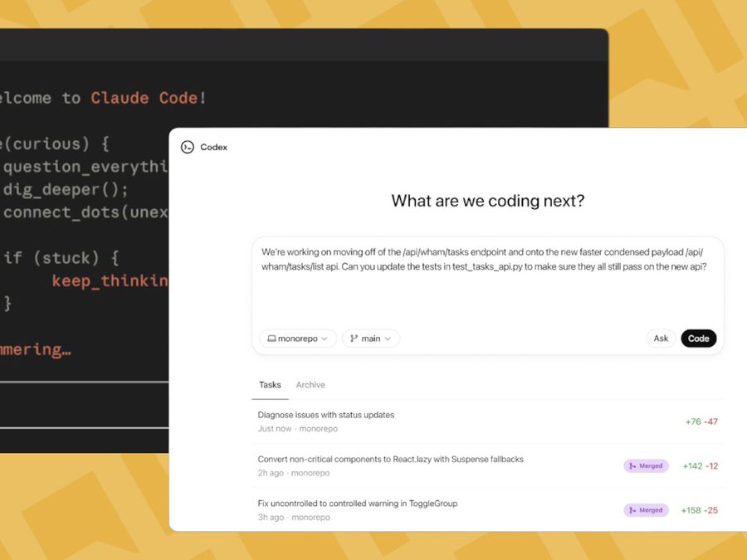Click the laptop icon in monorepo selector
The image size is (747, 560).
(x=271, y=338)
